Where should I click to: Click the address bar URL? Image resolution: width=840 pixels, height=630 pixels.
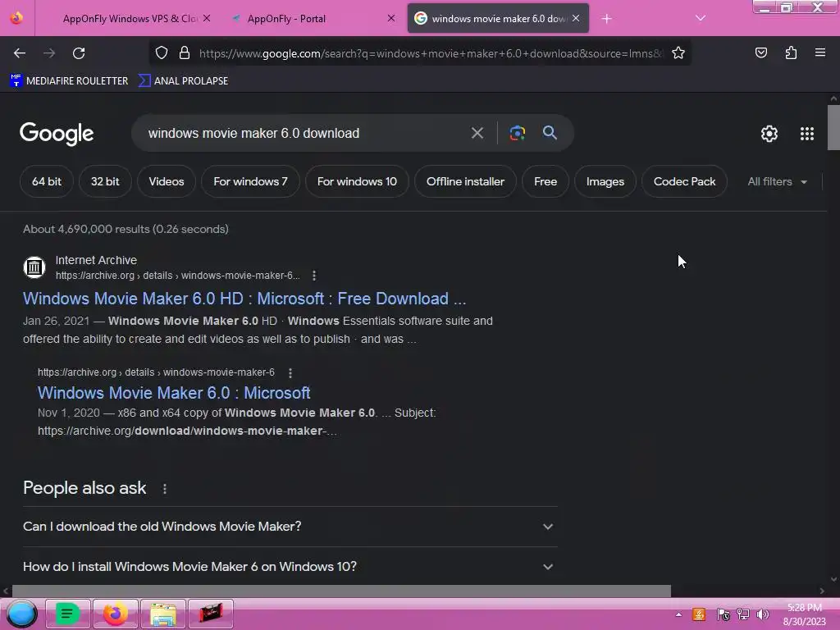click(431, 53)
